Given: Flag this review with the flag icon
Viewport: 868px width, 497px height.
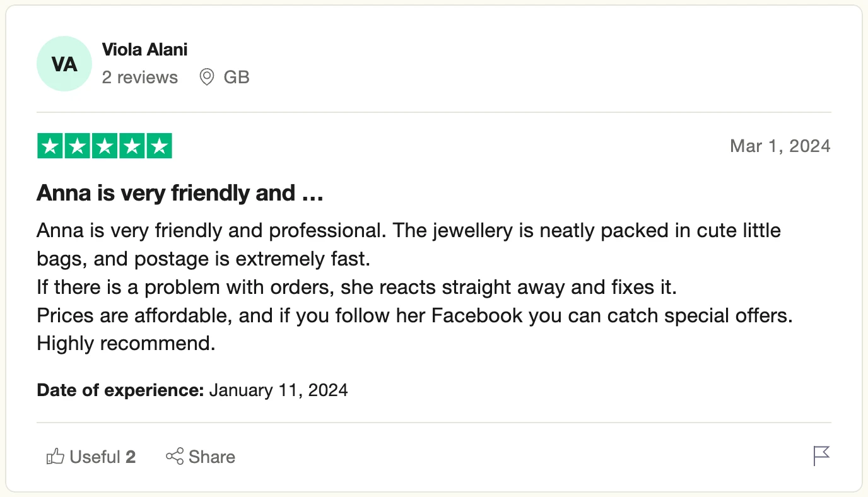Looking at the screenshot, I should 821,455.
